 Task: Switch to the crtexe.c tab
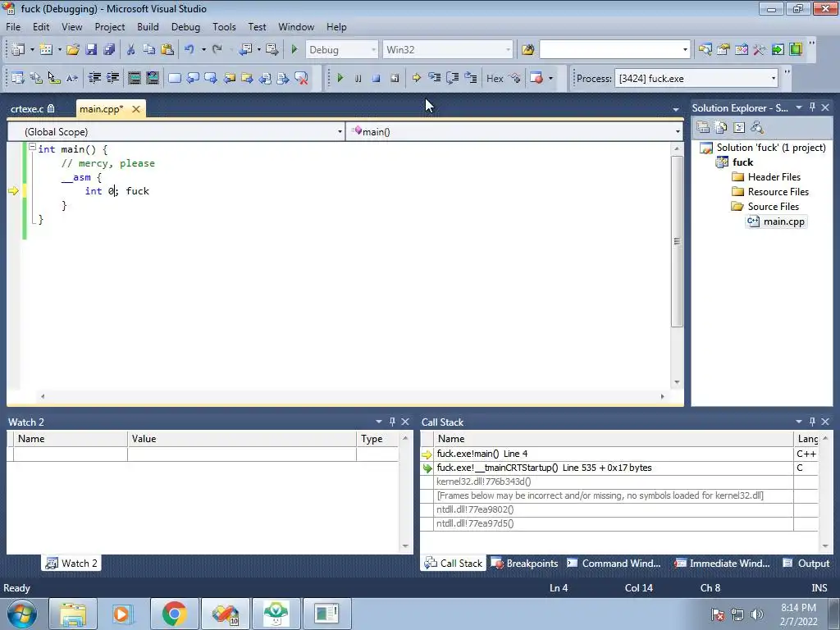32,109
